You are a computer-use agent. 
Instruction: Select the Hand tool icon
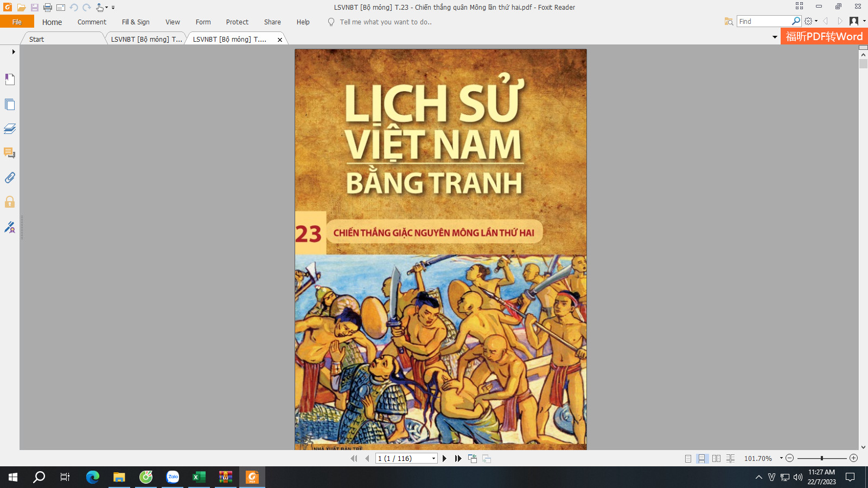[x=100, y=8]
